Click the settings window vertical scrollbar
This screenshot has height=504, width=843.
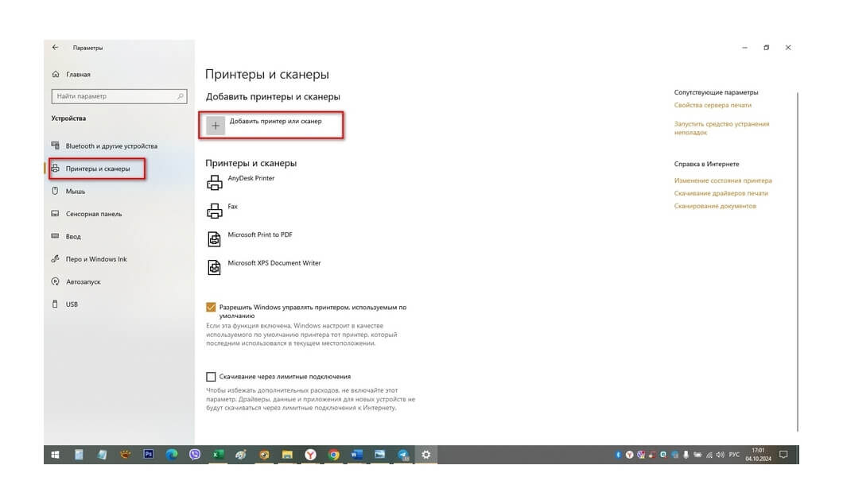(x=798, y=262)
